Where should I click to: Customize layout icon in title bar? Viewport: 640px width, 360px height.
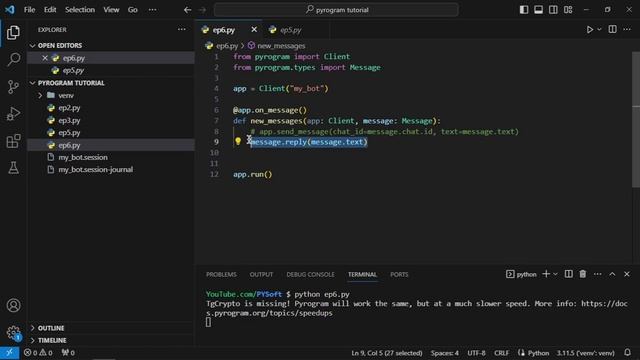[x=568, y=10]
